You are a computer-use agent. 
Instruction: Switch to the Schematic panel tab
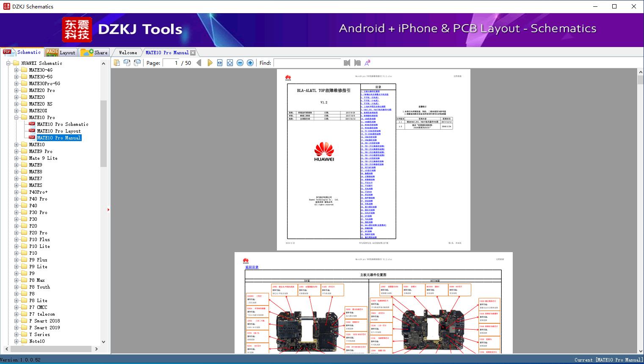pos(22,52)
